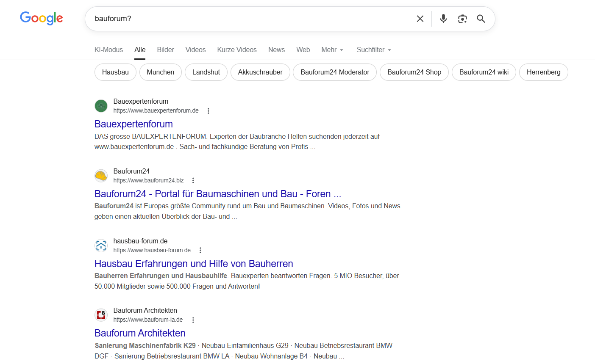
Task: Open more options for Bauexpertenforum result
Action: [x=208, y=111]
